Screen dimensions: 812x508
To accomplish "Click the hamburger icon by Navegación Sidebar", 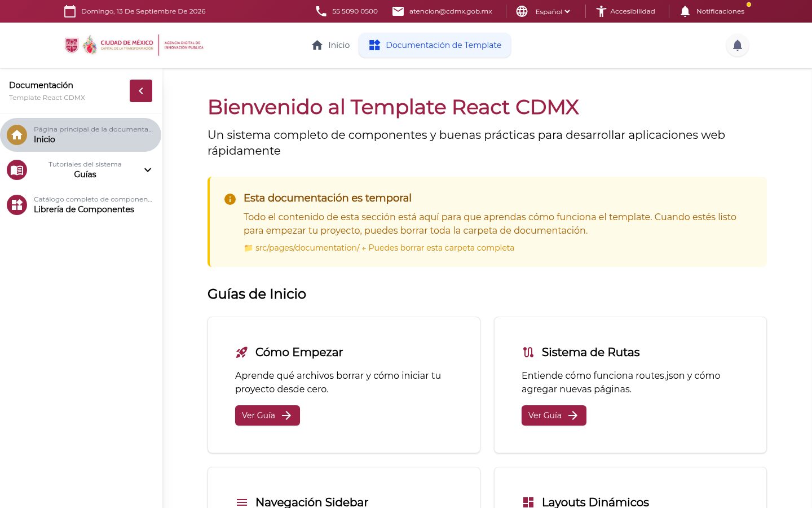I will point(242,502).
